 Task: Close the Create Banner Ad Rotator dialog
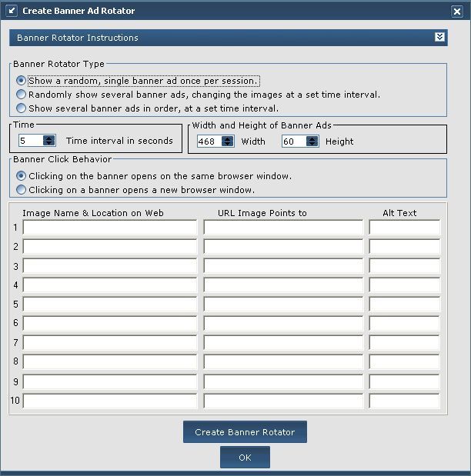[x=457, y=12]
